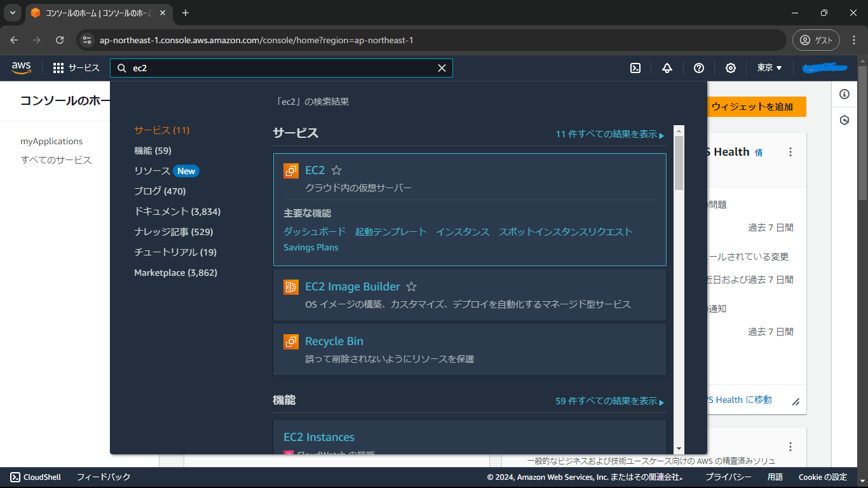Open CloudShell from the top navigation icon
Image resolution: width=868 pixels, height=488 pixels.
(x=635, y=68)
